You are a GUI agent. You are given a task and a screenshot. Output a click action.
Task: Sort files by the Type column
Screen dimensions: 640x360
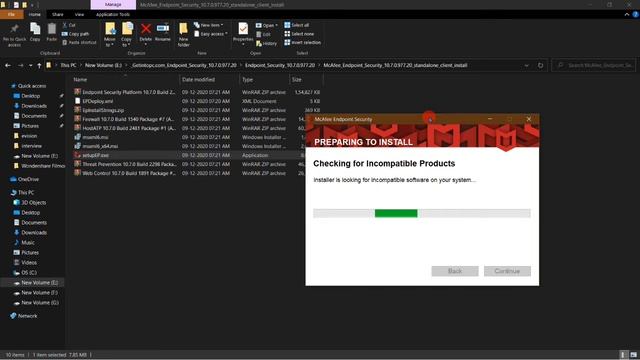[x=264, y=80]
